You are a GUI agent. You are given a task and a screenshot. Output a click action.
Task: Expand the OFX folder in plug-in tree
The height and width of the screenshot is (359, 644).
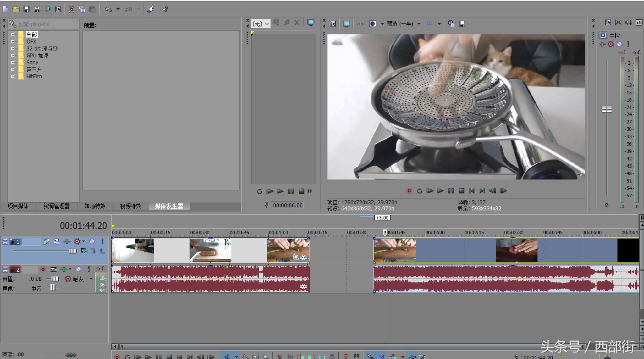pos(13,42)
